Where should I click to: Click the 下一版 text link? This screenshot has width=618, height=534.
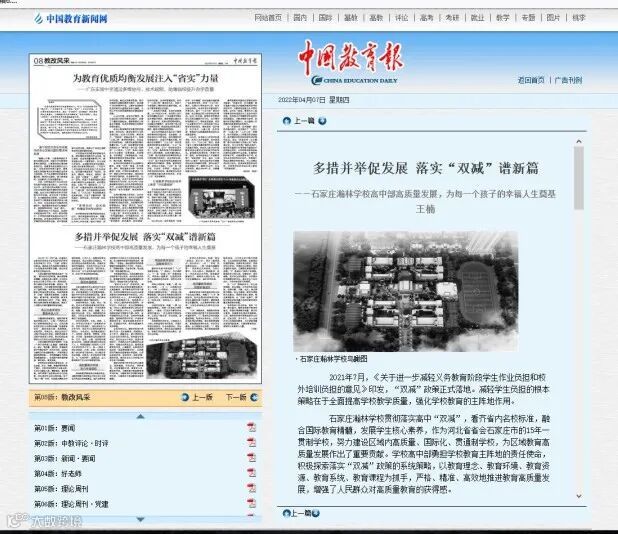coord(236,397)
